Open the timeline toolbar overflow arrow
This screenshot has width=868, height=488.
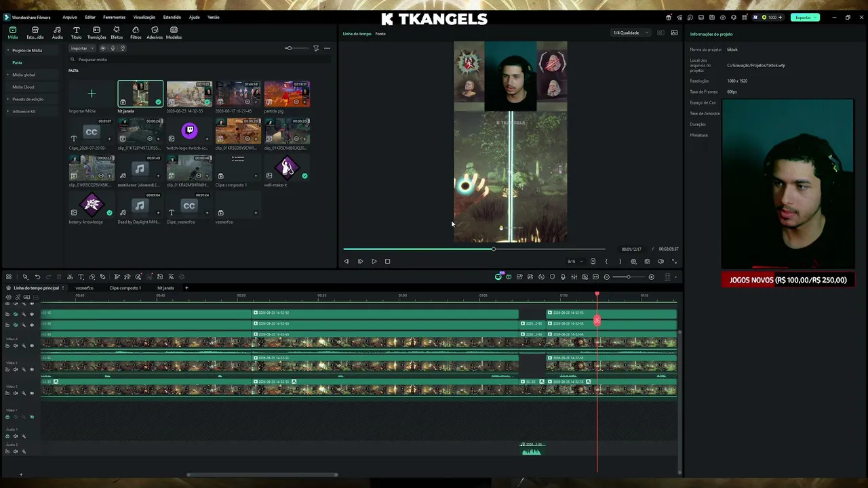point(676,277)
